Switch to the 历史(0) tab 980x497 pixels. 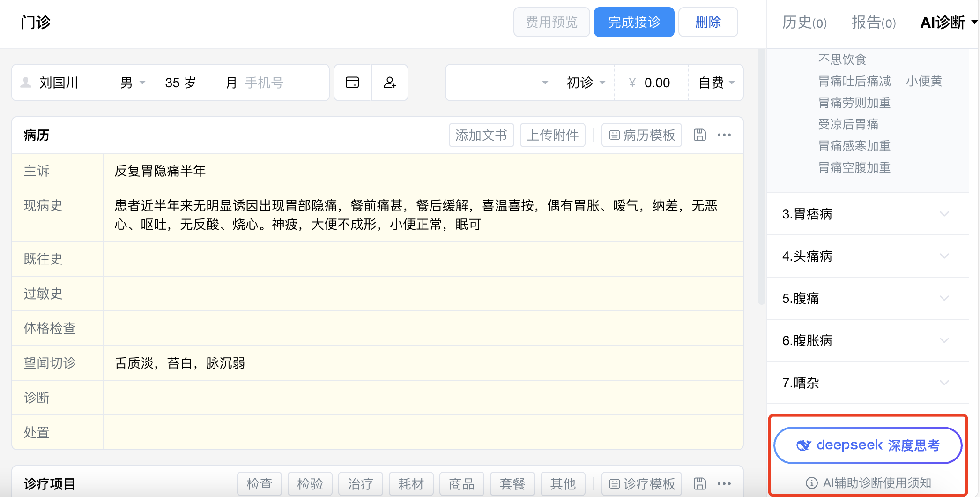804,23
